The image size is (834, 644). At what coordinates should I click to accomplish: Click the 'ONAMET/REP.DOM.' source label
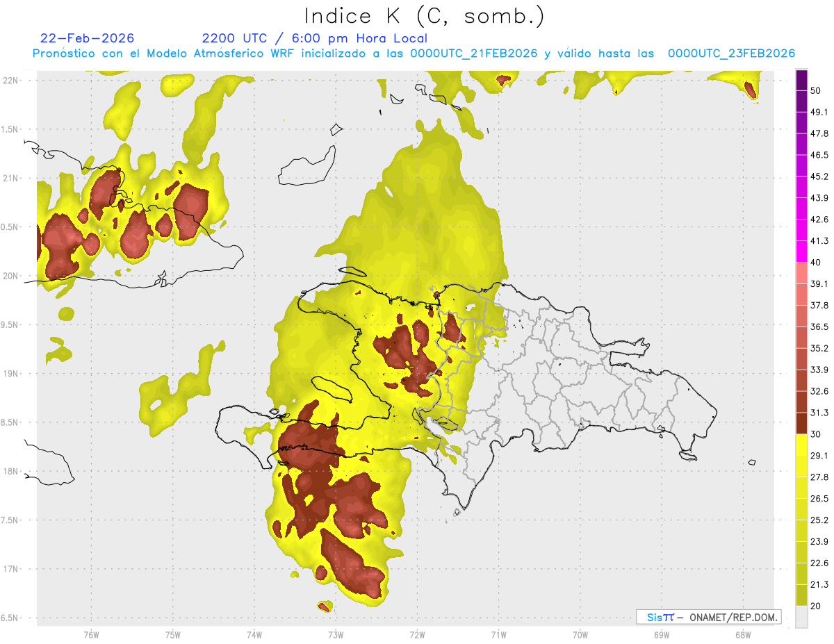(x=733, y=617)
